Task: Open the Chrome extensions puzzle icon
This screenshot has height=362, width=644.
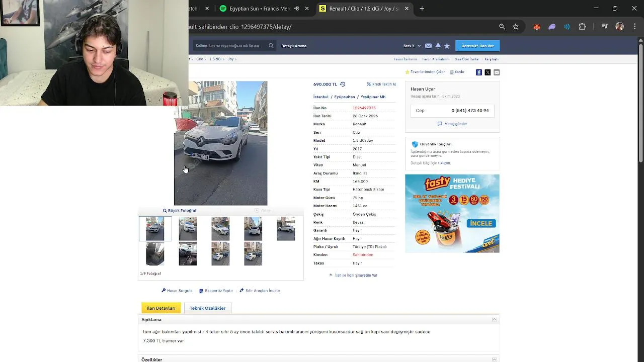Action: pos(582,27)
